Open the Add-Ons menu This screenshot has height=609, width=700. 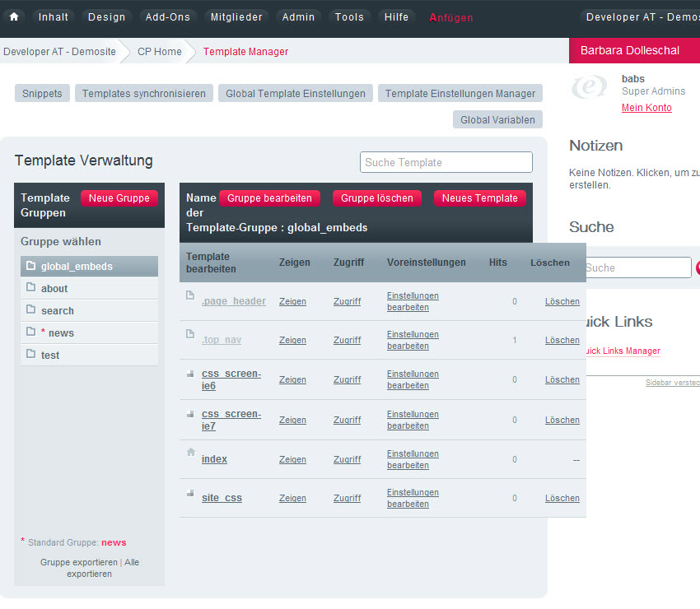pos(167,16)
